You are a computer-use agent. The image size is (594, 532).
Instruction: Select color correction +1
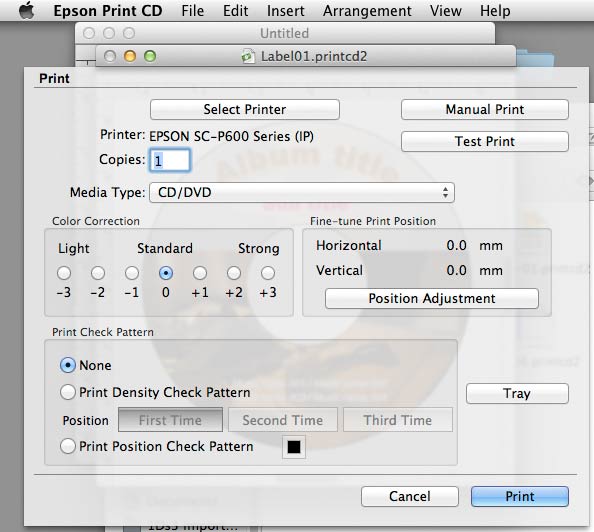coord(200,273)
